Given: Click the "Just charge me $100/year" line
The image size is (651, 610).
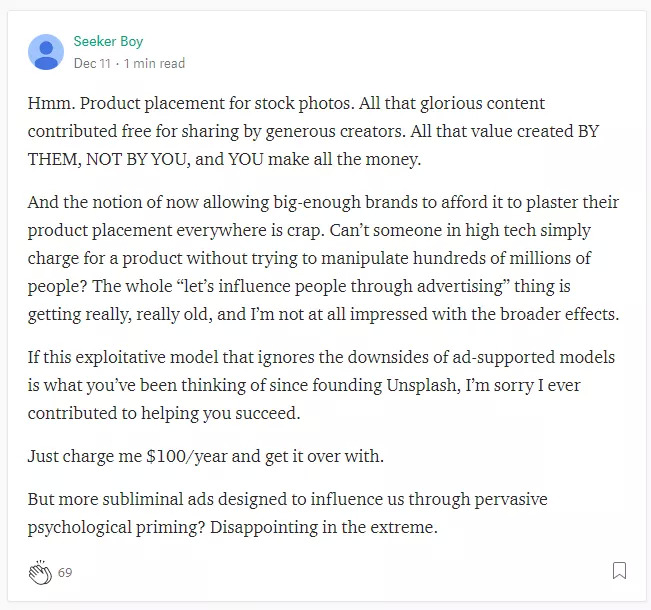Looking at the screenshot, I should (x=205, y=456).
